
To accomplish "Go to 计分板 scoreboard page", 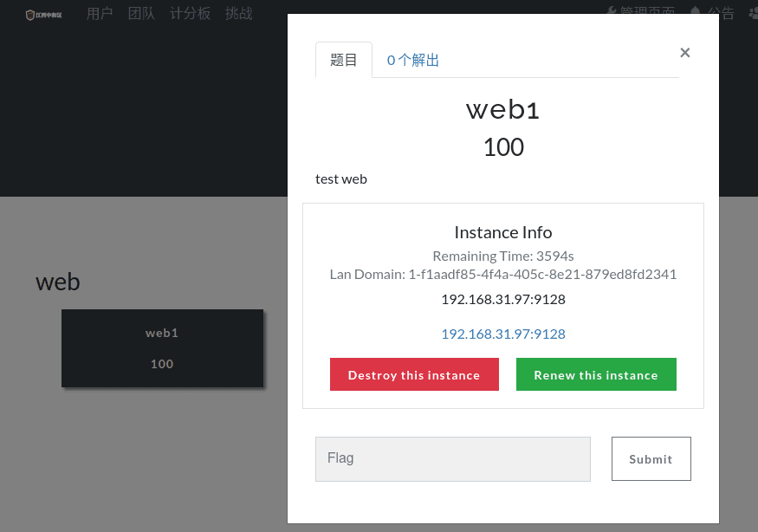I will pos(190,14).
